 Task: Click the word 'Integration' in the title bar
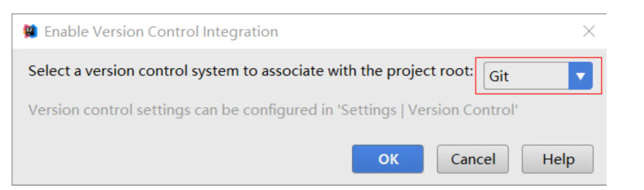pyautogui.click(x=240, y=32)
